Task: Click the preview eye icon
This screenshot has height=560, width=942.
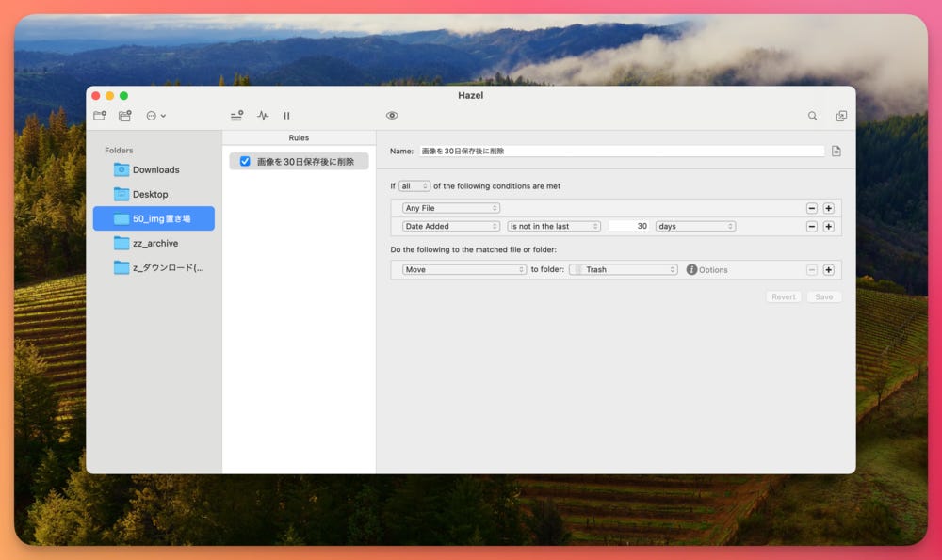Action: [392, 116]
